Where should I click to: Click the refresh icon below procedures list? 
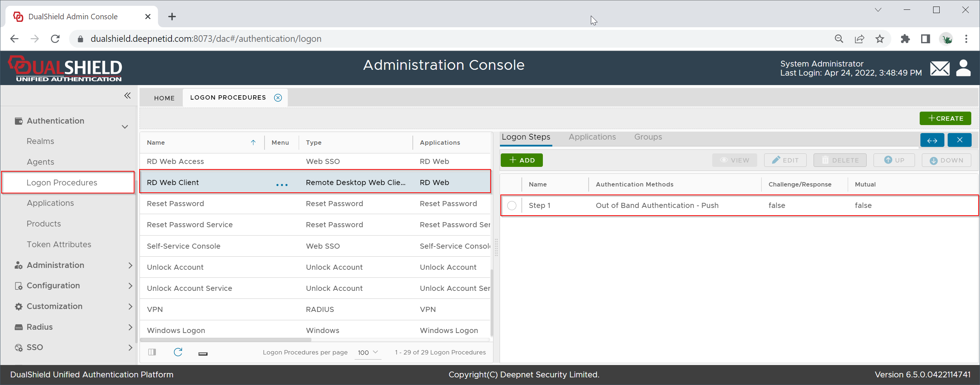(178, 352)
